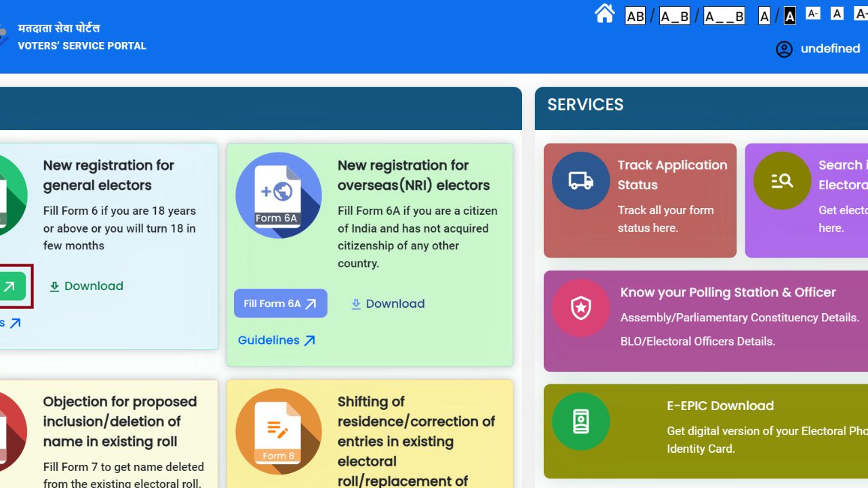Open the Know your Polling Station & Officer card

[727, 293]
